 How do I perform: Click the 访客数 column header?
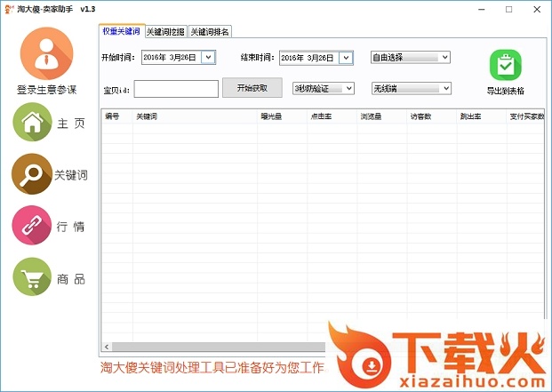[432, 116]
